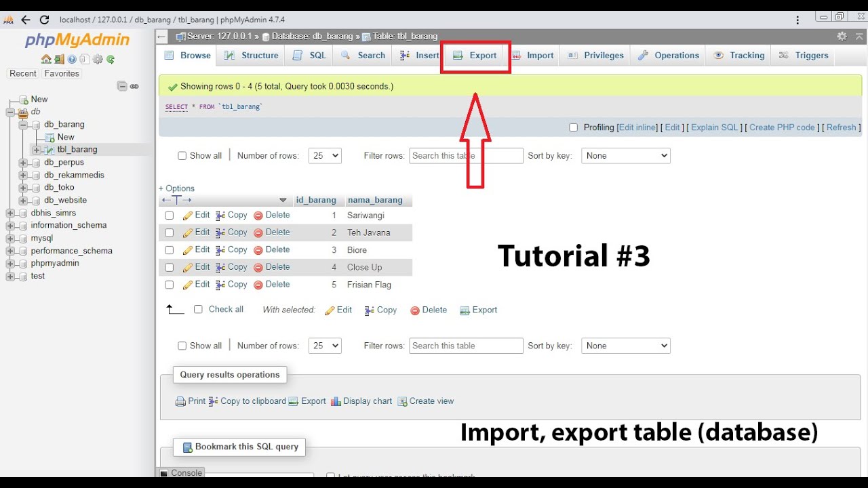This screenshot has height=488, width=868.
Task: Expand the db_toko tree node
Action: pyautogui.click(x=23, y=188)
